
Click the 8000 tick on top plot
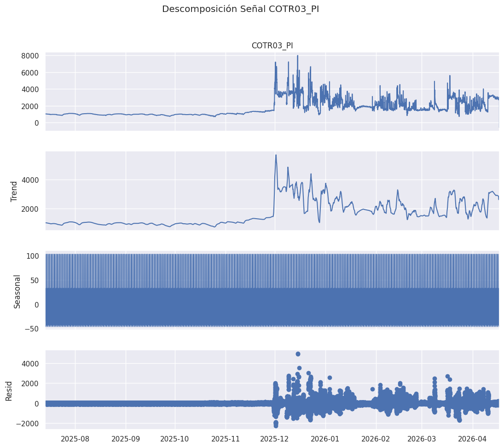pyautogui.click(x=30, y=56)
